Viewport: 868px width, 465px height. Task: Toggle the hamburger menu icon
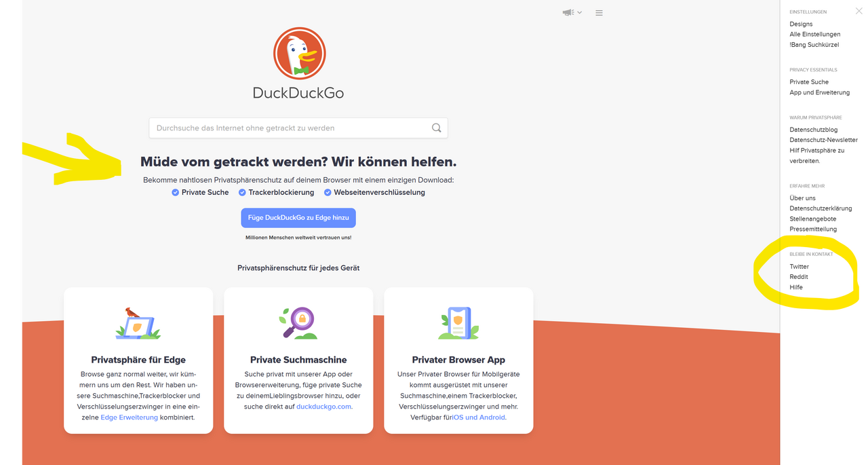599,13
